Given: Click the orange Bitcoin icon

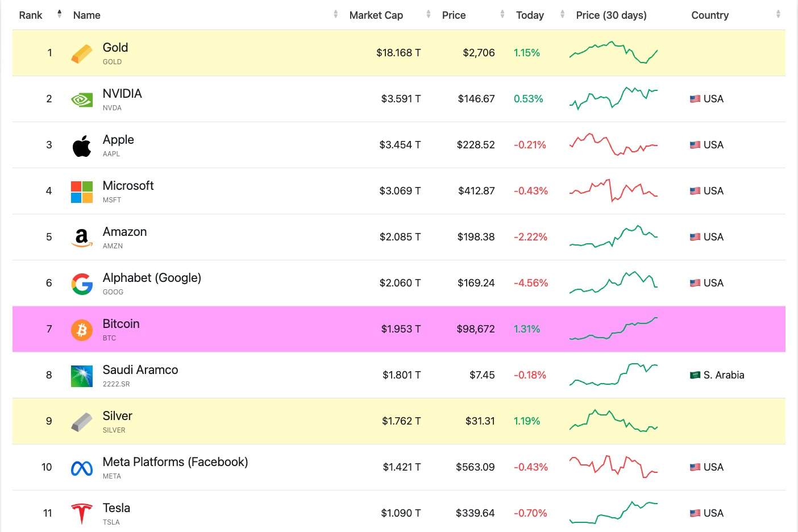Looking at the screenshot, I should [81, 330].
